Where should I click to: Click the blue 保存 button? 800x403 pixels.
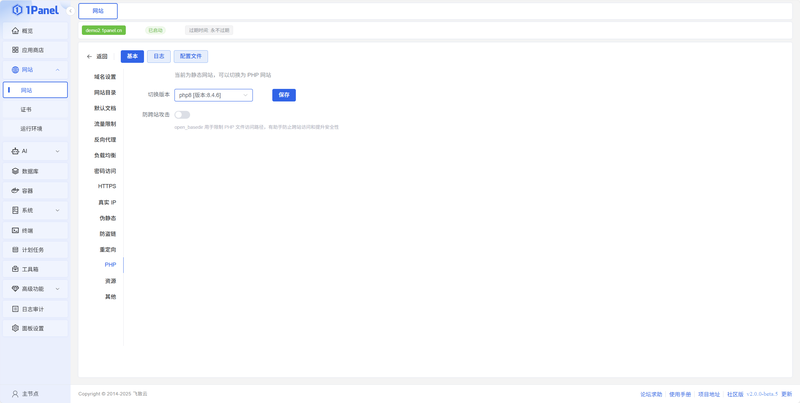click(284, 95)
